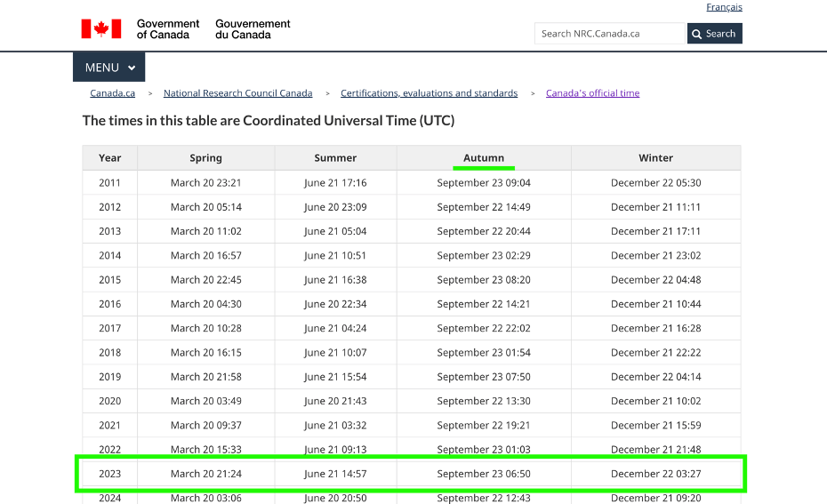
Task: Click the cell September 23 09:04
Action: pos(484,182)
